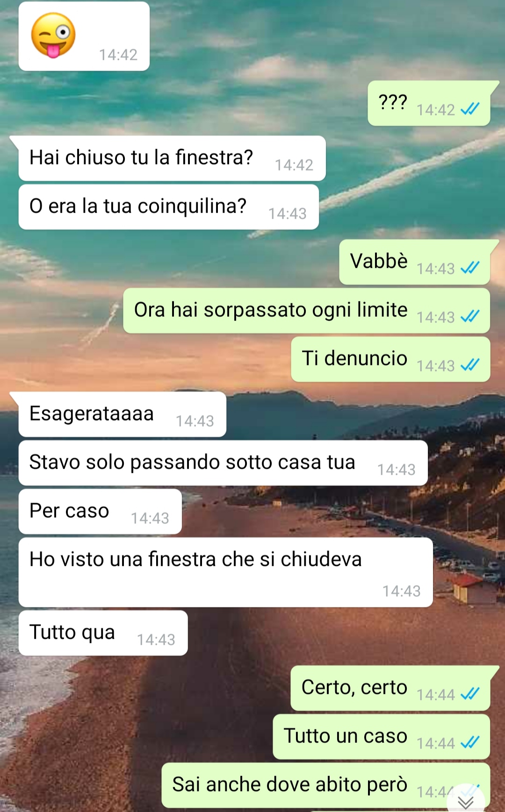Tap the 'Tutto qua' message bubble
The width and height of the screenshot is (505, 812).
coord(103,633)
